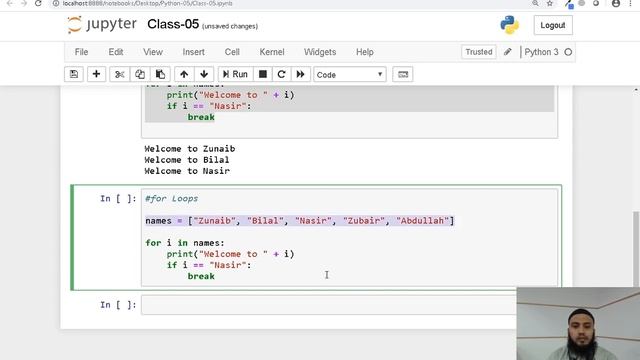Open the browser profile avatar icon

[616, 3]
